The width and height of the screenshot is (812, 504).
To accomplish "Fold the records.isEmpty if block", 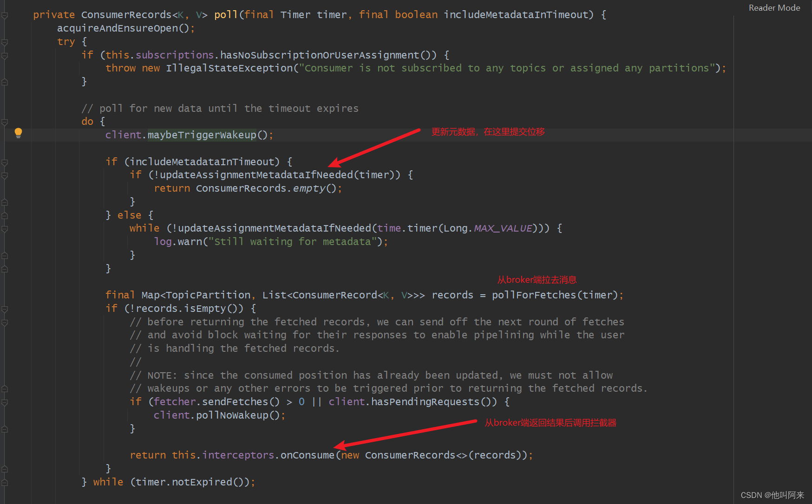I will click(x=5, y=309).
